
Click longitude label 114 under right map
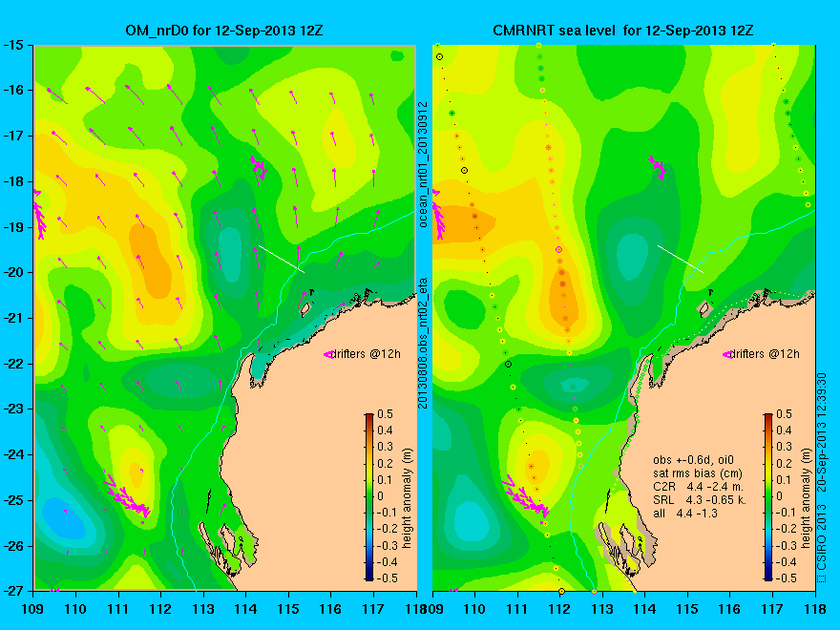pos(645,609)
